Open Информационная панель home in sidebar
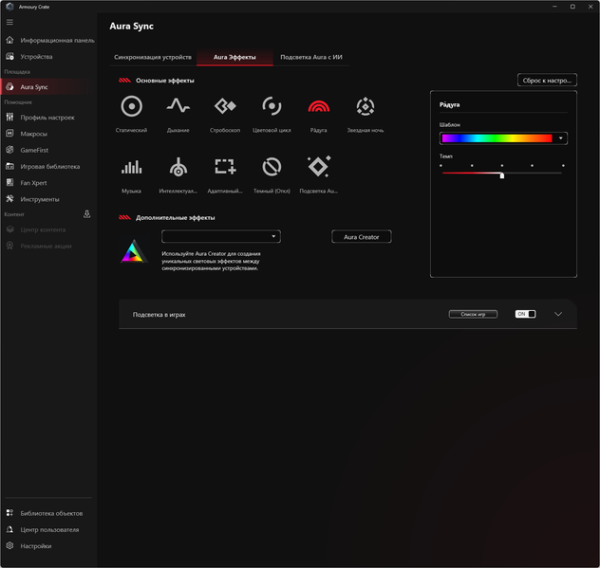The width and height of the screenshot is (600, 568). 50,40
